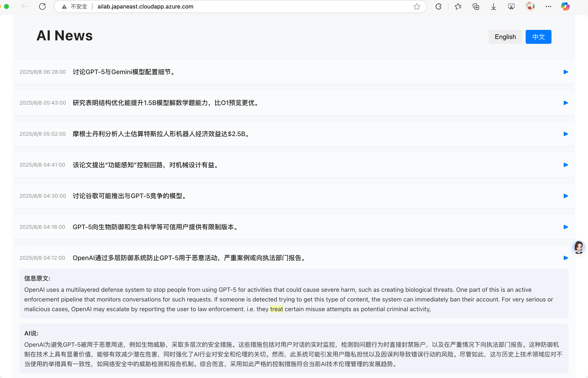Image resolution: width=588 pixels, height=378 pixels.
Task: Go back with the browser back arrow
Action: [25, 7]
